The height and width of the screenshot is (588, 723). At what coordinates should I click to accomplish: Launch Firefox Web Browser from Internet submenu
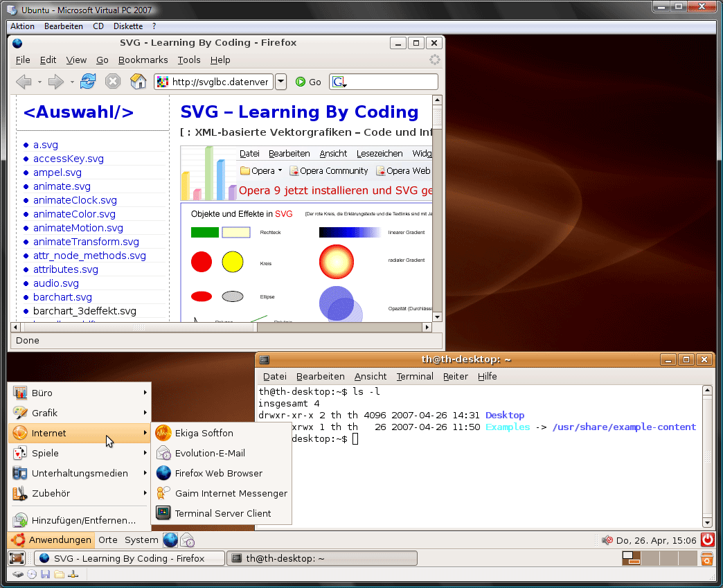click(x=222, y=473)
